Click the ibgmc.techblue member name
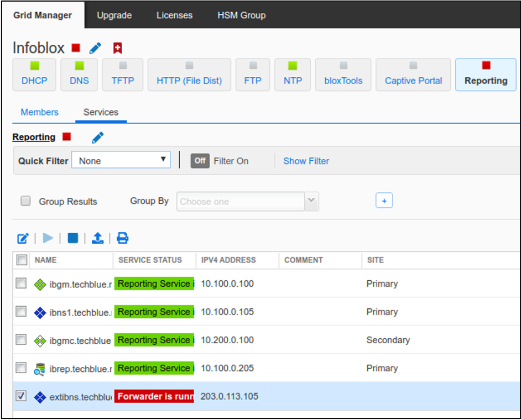This screenshot has width=521, height=420. coord(80,341)
